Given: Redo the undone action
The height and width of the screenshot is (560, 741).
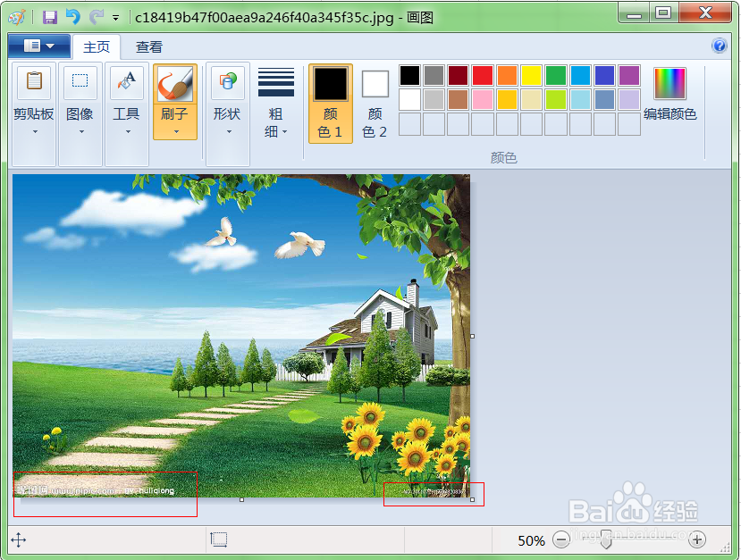Looking at the screenshot, I should 97,18.
